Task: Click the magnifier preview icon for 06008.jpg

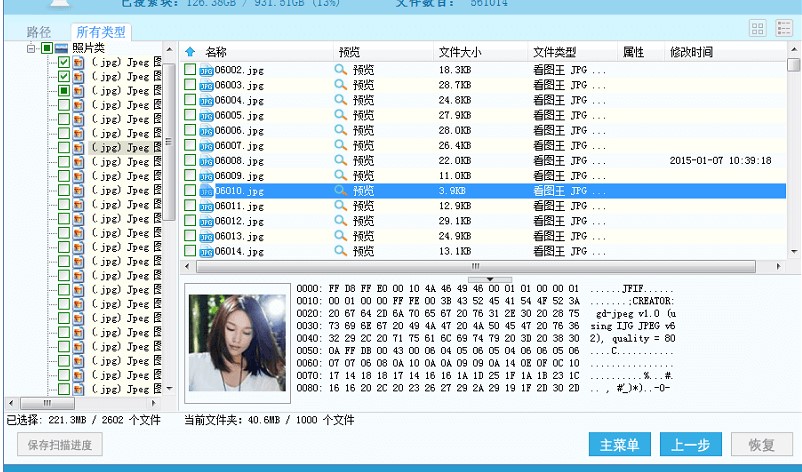Action: (341, 161)
